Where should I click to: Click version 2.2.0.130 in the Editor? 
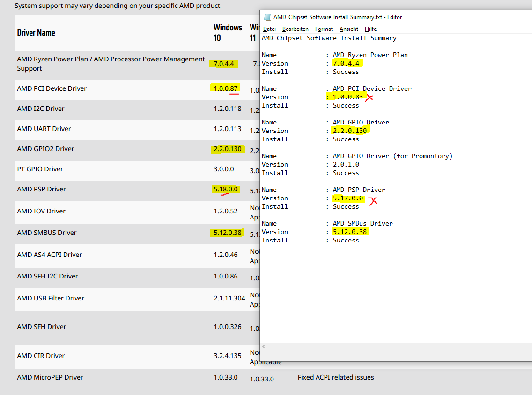[x=350, y=131]
